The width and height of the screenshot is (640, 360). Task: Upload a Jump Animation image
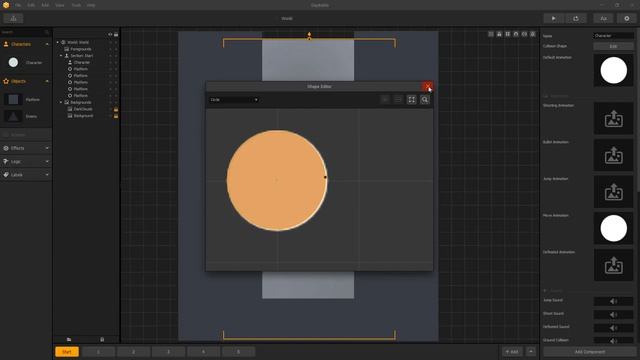click(x=613, y=192)
